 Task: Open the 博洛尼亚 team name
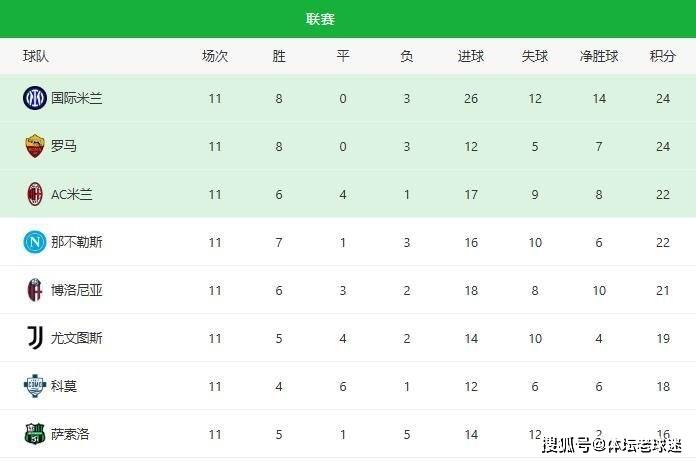(x=77, y=290)
